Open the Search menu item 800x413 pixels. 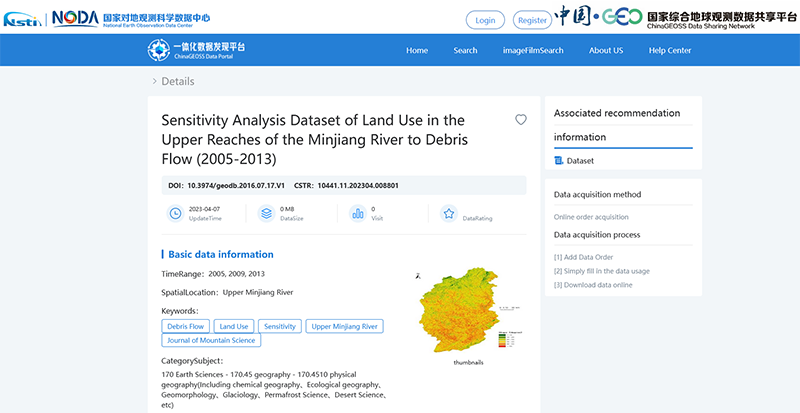[465, 51]
